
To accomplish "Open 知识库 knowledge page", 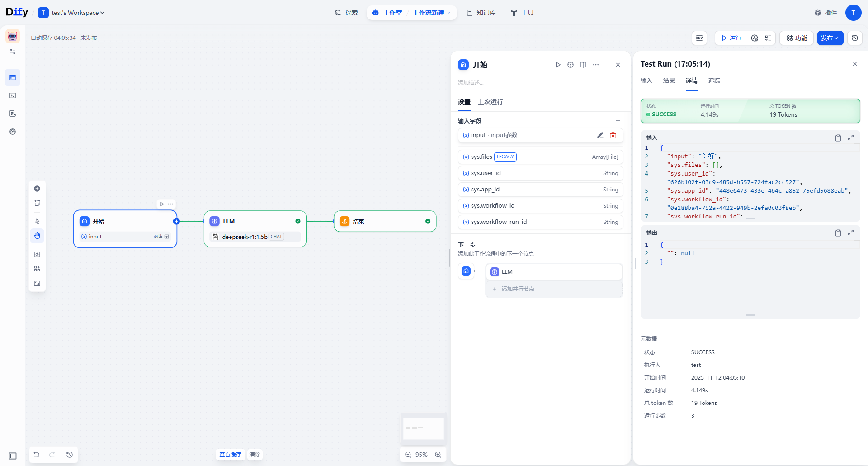I will coord(481,13).
